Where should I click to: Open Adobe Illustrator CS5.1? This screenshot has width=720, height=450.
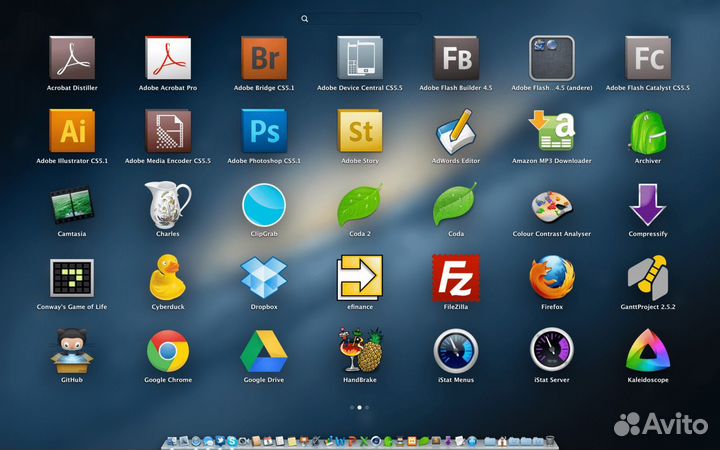click(72, 131)
